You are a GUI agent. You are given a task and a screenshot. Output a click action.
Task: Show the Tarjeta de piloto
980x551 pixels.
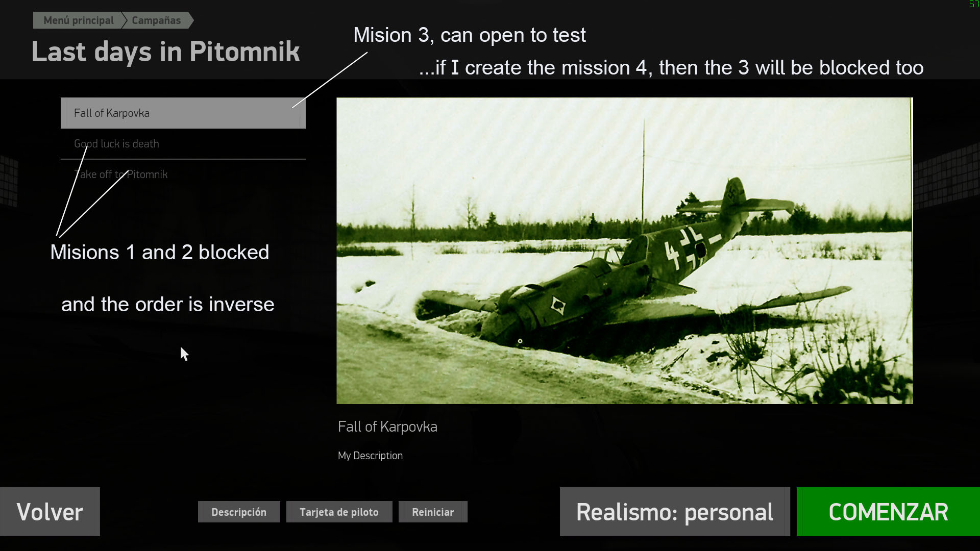[x=339, y=512]
